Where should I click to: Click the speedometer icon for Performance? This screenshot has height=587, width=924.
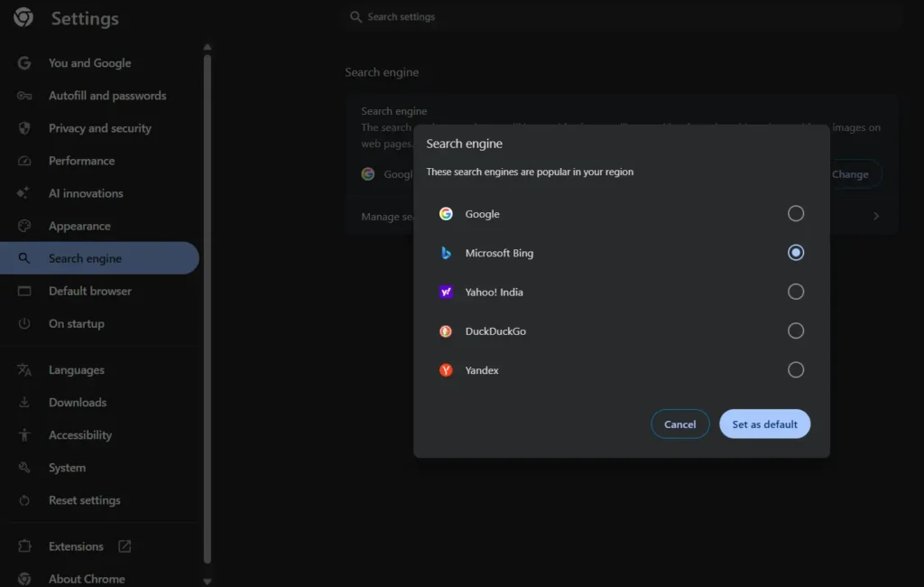[x=24, y=161]
